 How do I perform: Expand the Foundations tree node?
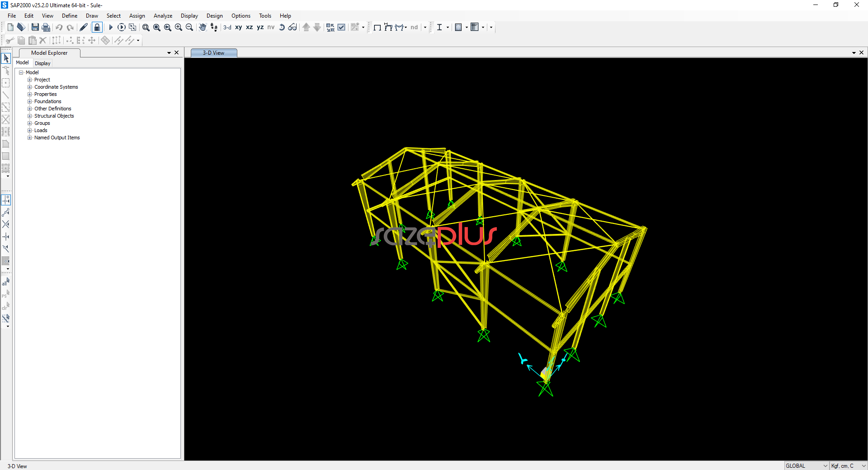(30, 101)
